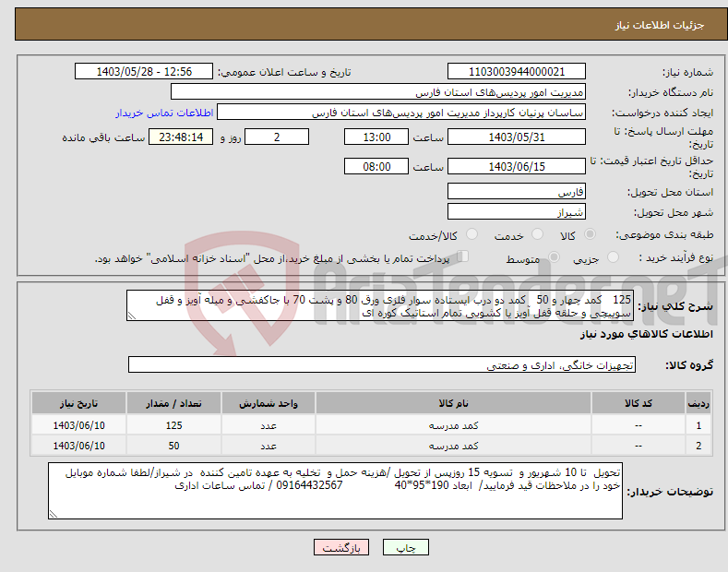Click the request creator field ساسان پرنیان
The width and height of the screenshot is (728, 572).
(401, 113)
